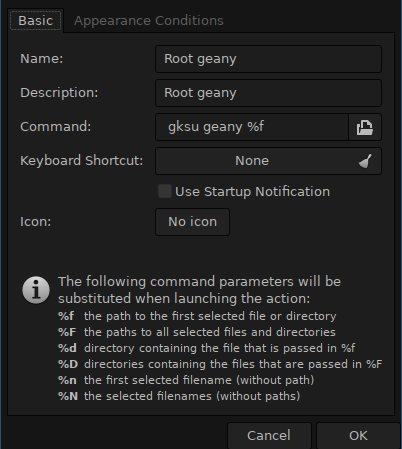Click the Keyboard Shortcut: label
The width and height of the screenshot is (402, 449).
[82, 161]
